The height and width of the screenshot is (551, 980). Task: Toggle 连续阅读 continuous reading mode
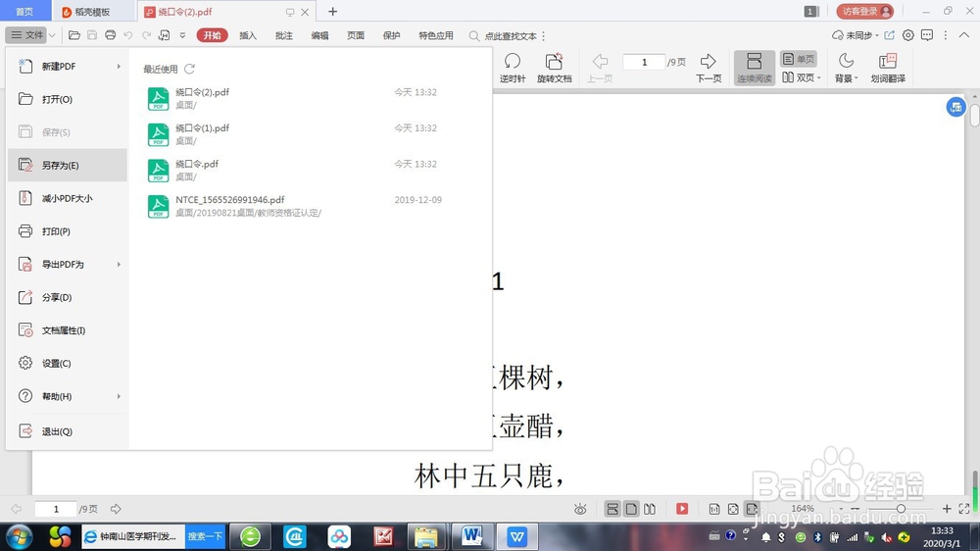pyautogui.click(x=755, y=68)
